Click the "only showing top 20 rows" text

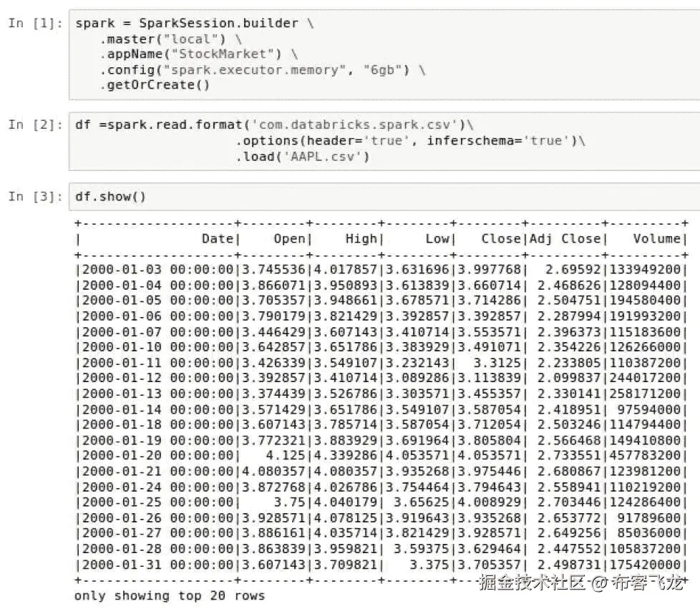coord(169,595)
